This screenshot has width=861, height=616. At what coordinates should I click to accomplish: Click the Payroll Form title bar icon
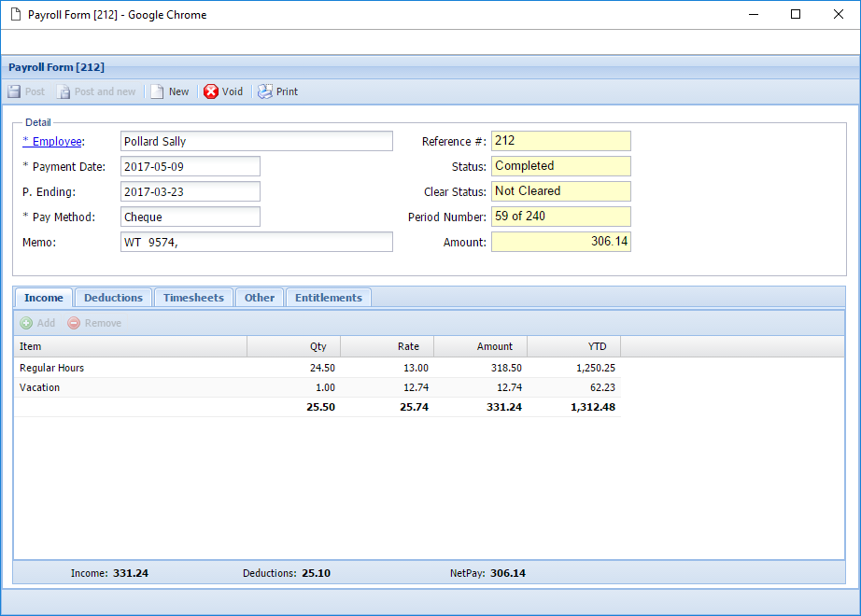tap(13, 14)
